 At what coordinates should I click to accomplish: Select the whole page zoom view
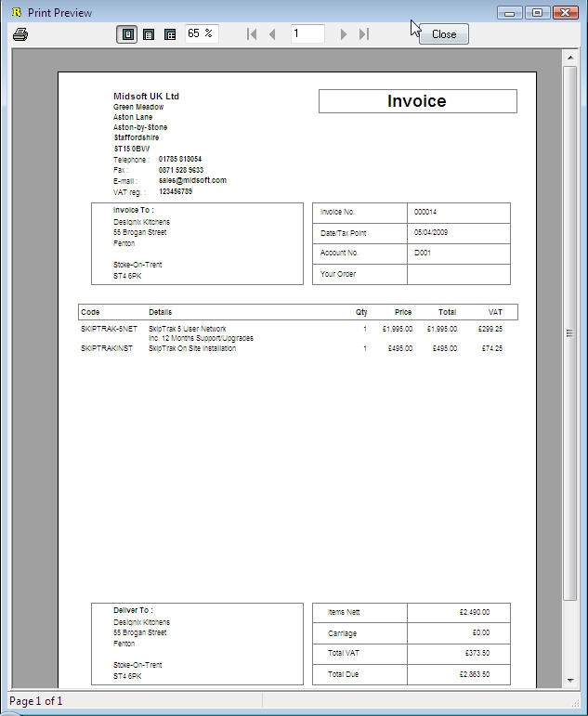point(128,34)
